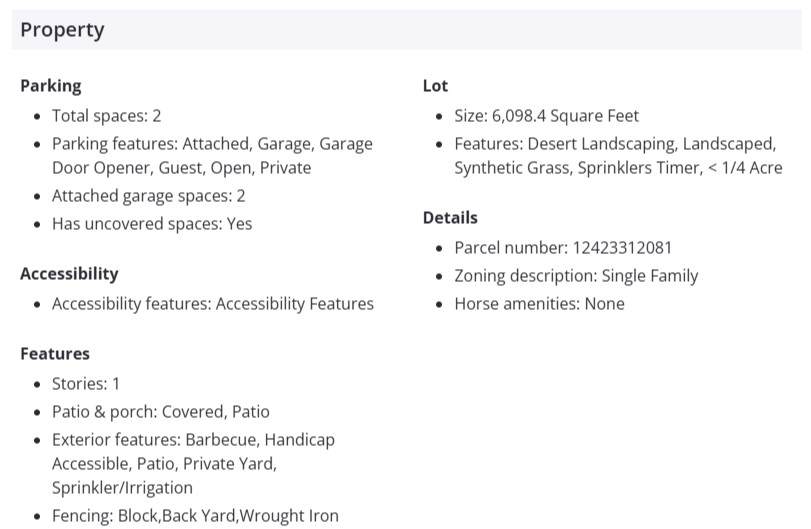Click the Lot heading

[436, 86]
